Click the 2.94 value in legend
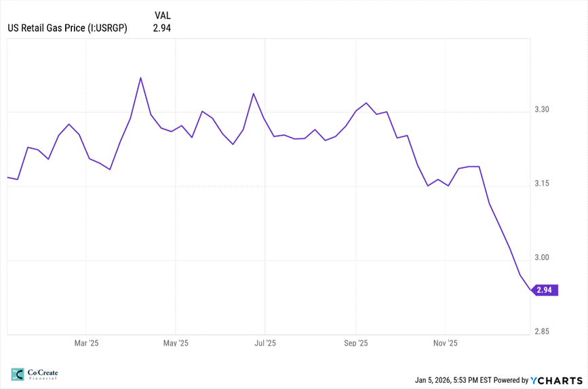This screenshot has width=588, height=389. (x=162, y=28)
